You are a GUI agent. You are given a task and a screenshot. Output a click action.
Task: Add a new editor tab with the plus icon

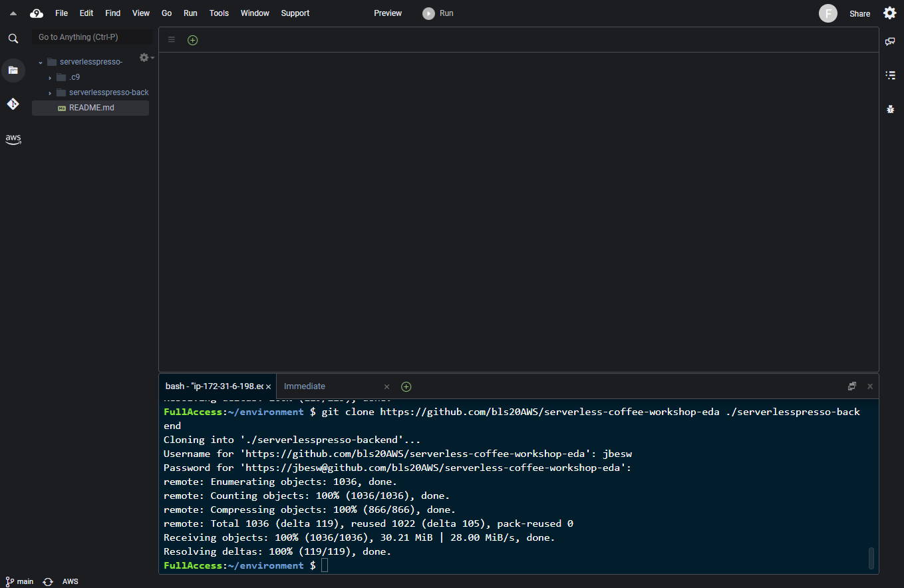pyautogui.click(x=193, y=40)
